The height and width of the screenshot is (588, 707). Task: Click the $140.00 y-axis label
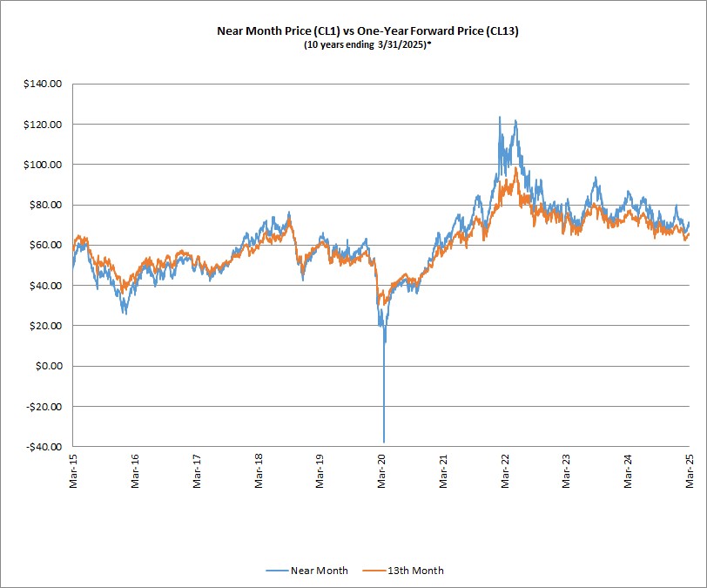coord(43,84)
